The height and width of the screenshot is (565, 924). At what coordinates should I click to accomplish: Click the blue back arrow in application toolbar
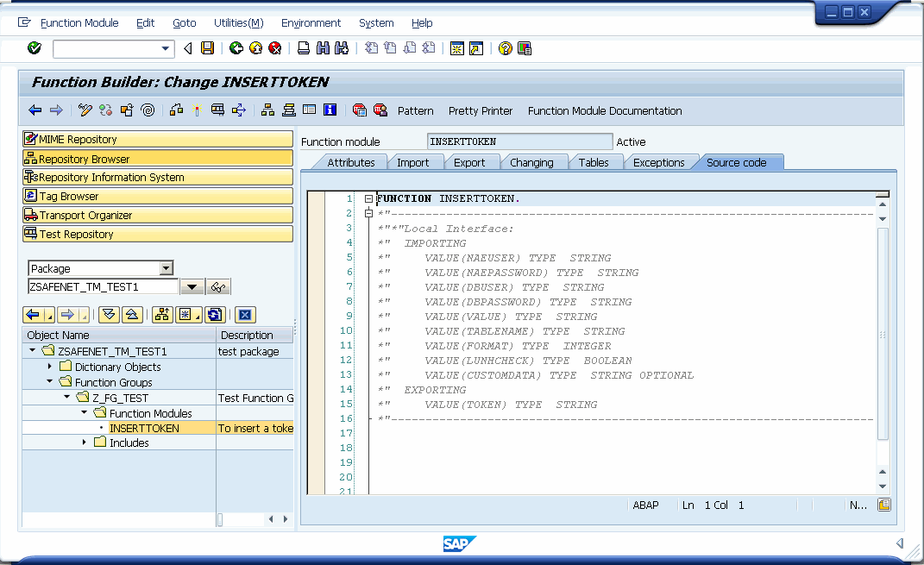pos(35,110)
